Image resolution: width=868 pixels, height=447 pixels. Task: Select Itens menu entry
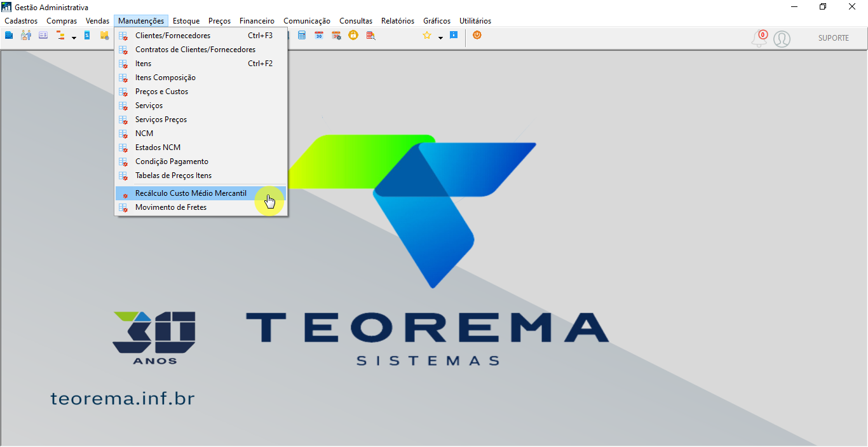click(201, 64)
